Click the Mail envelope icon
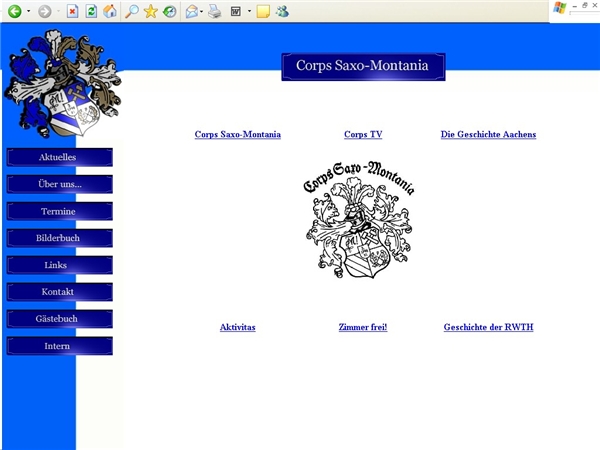600x450 pixels. tap(191, 12)
